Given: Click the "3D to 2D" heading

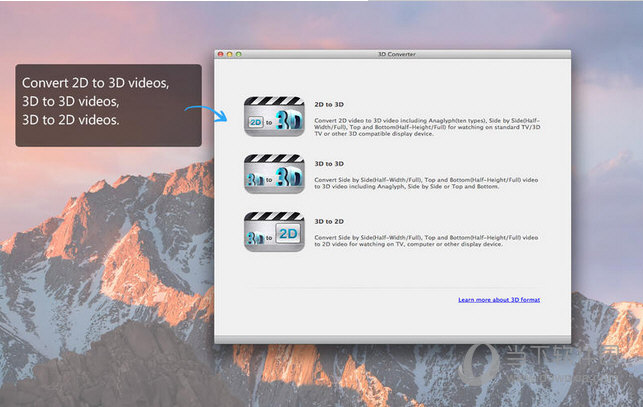Looking at the screenshot, I should click(x=328, y=221).
